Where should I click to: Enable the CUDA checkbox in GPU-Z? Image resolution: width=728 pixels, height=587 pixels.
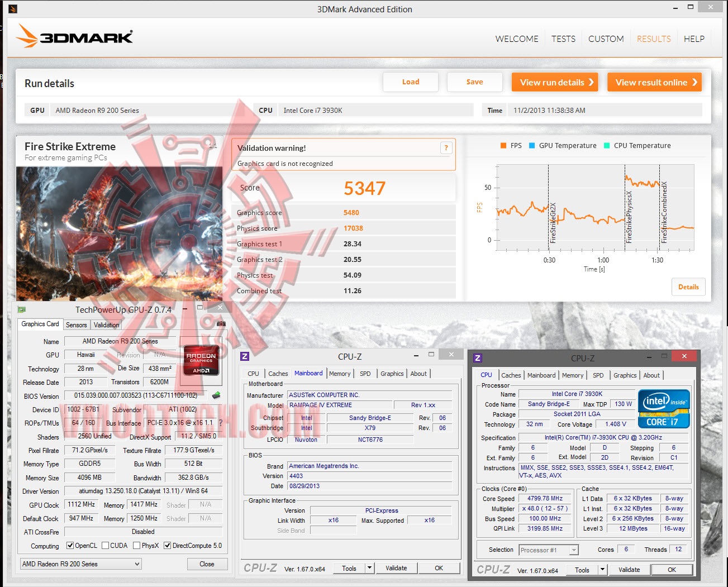pos(105,546)
